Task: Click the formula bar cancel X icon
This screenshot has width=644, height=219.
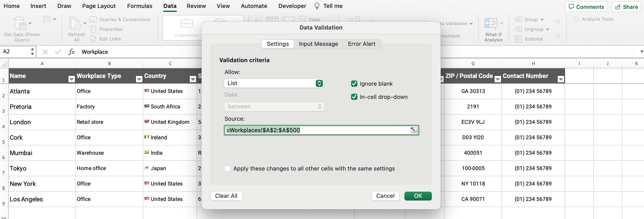Action: coord(45,52)
